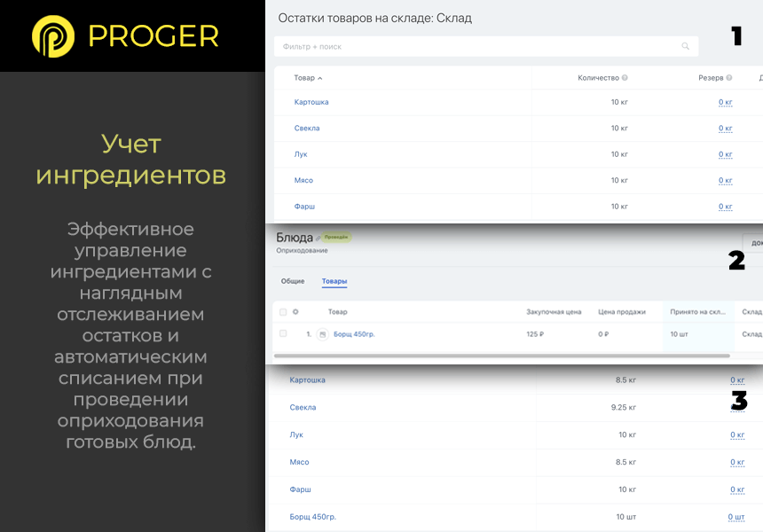This screenshot has width=763, height=532.
Task: Click the help icon next to Резерв
Action: click(729, 78)
